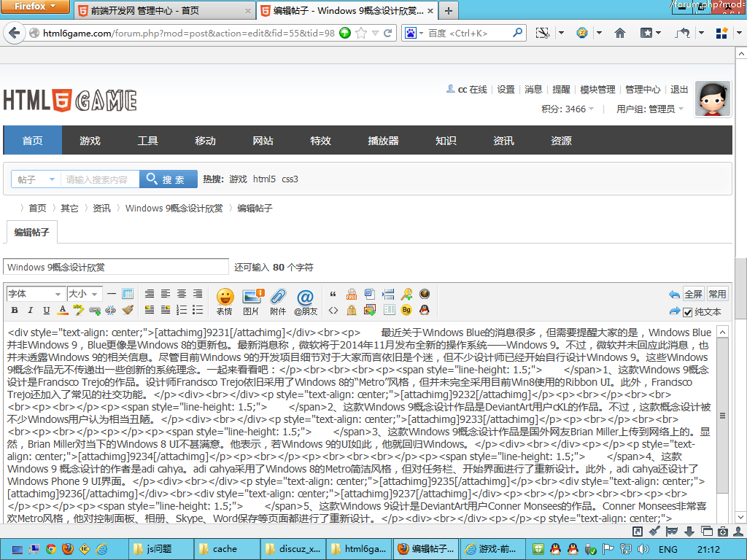Go to the 首页 navigation tab
Viewport: 747px width, 560px height.
coord(32,141)
